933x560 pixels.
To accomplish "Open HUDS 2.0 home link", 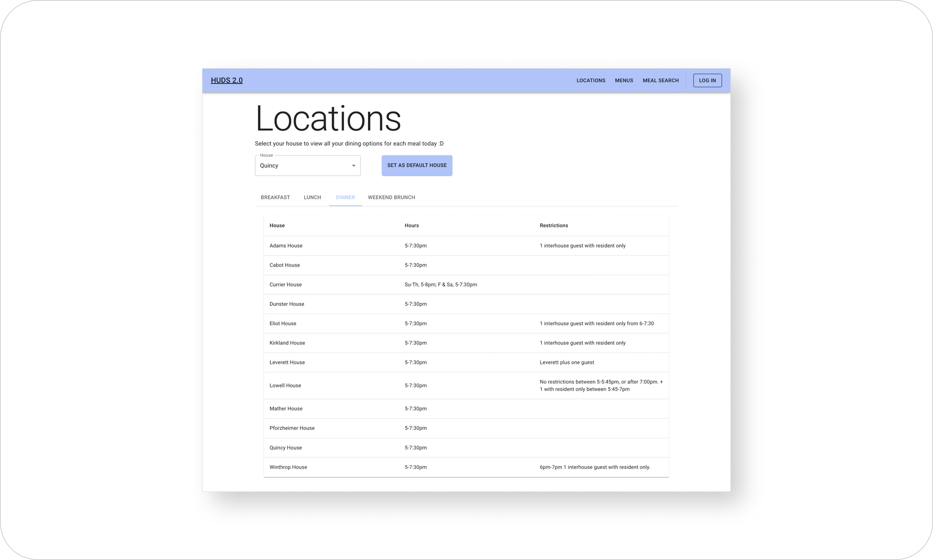I will pyautogui.click(x=227, y=80).
